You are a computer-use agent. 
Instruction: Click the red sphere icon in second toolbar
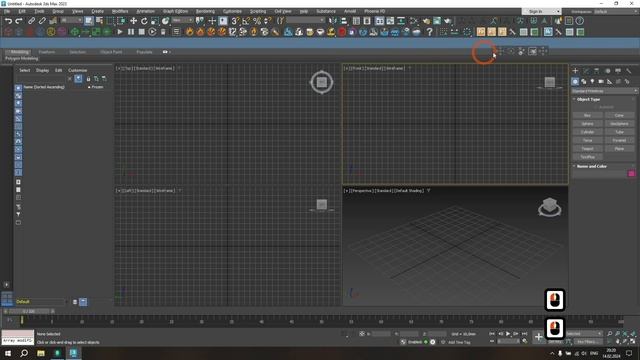tap(342, 32)
